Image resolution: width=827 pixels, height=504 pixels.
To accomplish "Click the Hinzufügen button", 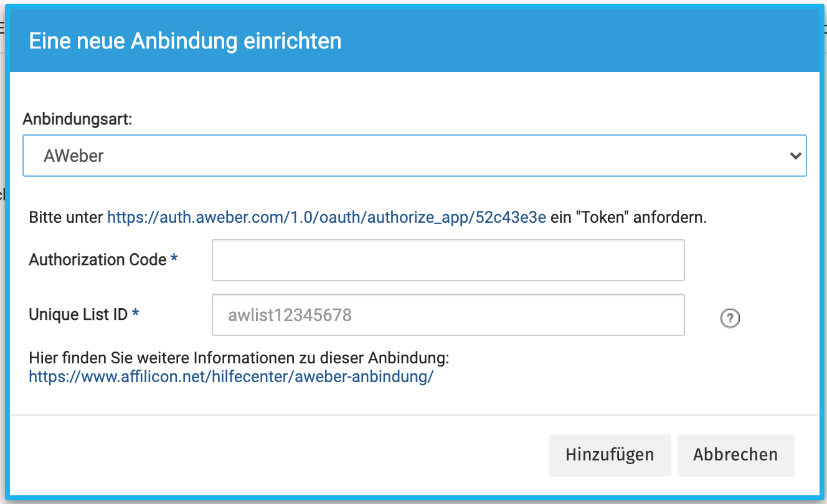I will click(610, 455).
